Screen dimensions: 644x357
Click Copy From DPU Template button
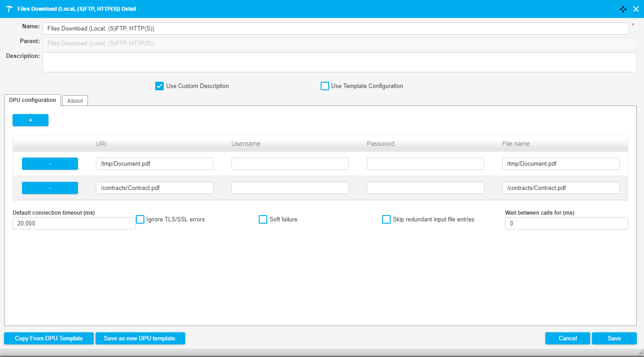(49, 339)
